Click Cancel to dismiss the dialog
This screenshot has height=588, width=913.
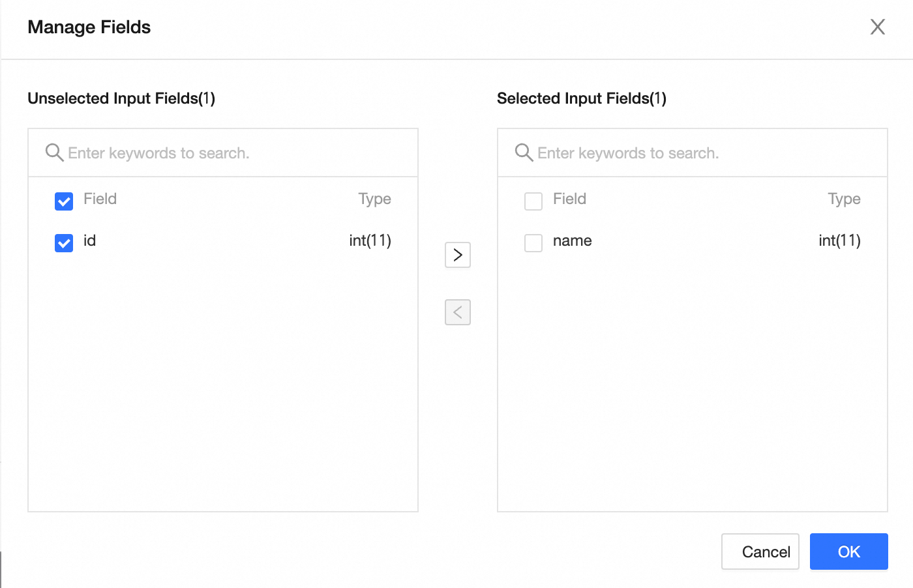point(760,551)
